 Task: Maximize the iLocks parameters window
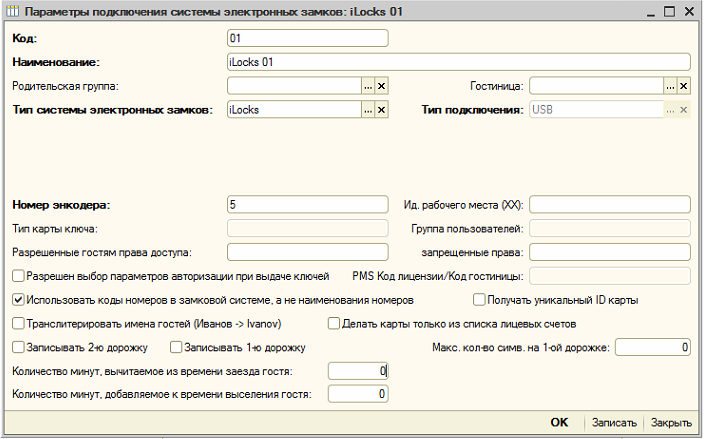point(669,11)
